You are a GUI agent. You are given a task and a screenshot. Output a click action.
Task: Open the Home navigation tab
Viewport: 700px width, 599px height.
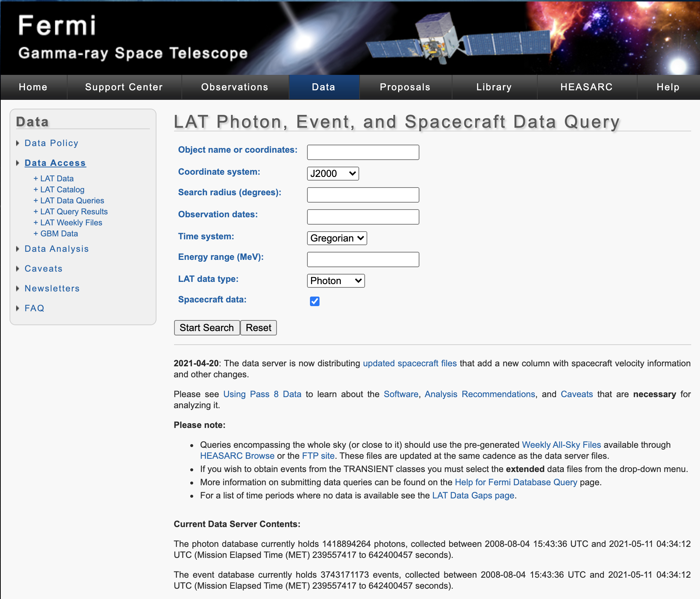click(x=33, y=87)
